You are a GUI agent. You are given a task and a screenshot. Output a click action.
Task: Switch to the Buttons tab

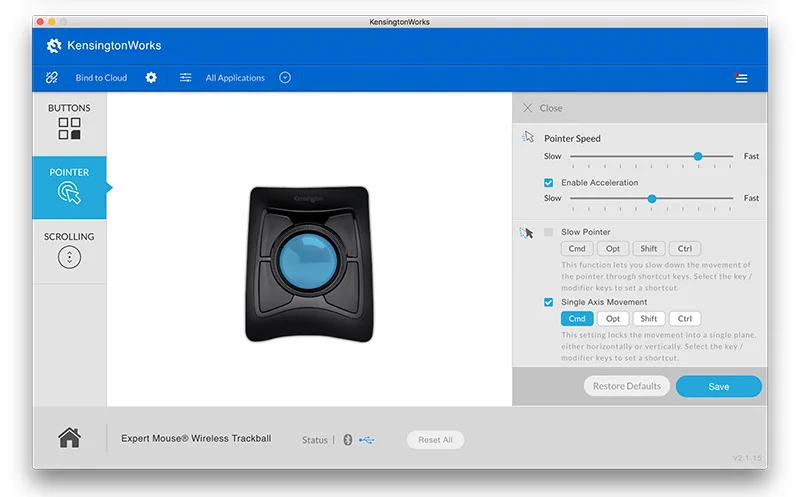click(x=69, y=123)
